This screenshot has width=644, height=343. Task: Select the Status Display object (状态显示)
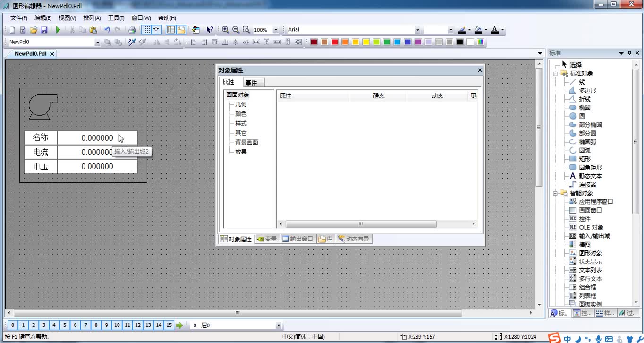pyautogui.click(x=590, y=261)
